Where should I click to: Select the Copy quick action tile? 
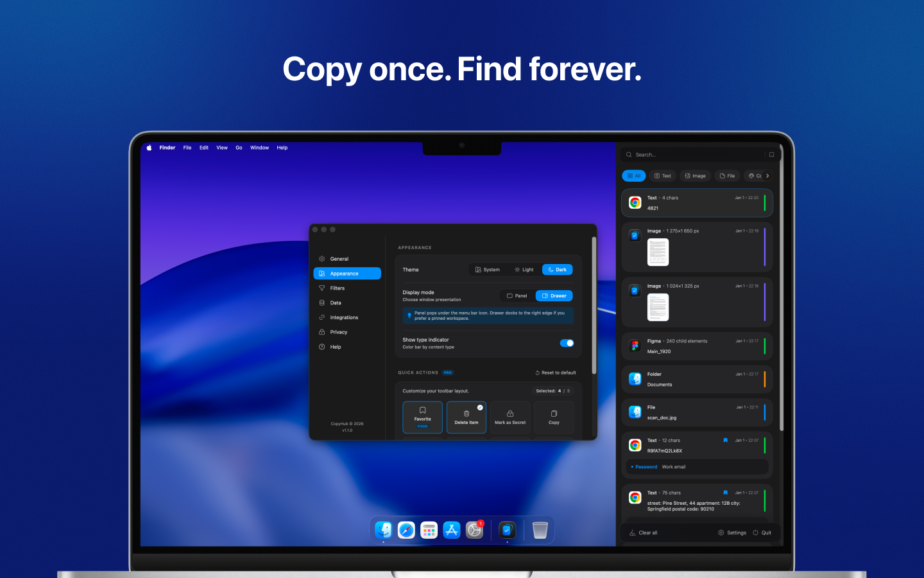554,417
